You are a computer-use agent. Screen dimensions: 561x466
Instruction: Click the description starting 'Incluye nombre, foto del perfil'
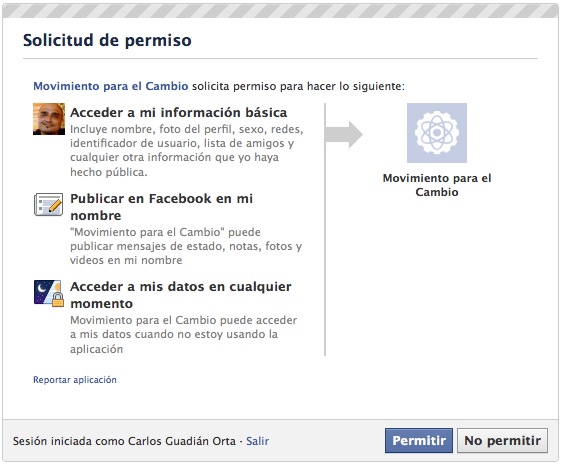click(x=186, y=150)
